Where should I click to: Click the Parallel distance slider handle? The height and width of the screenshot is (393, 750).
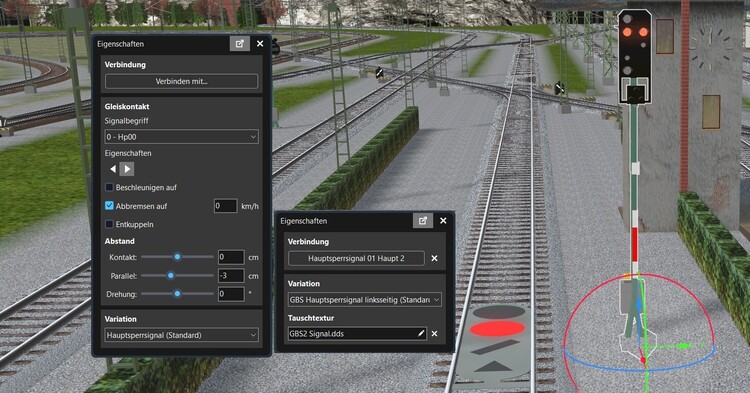coord(170,275)
